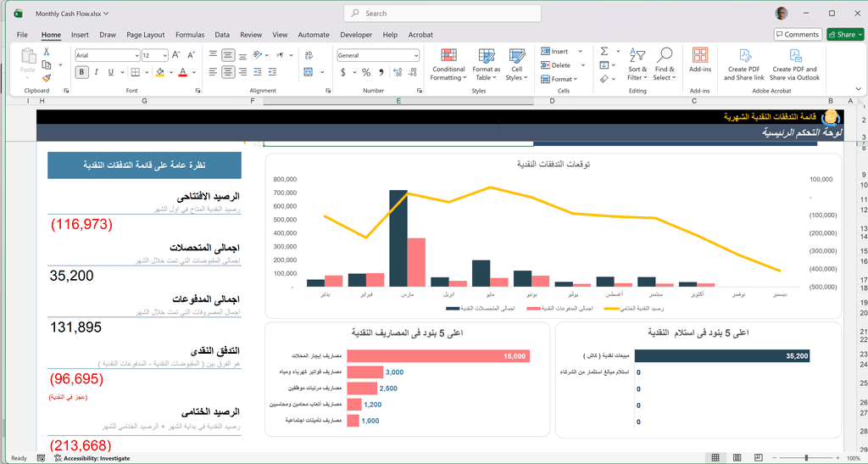Click the Search box in title bar
The height and width of the screenshot is (464, 868).
442,14
